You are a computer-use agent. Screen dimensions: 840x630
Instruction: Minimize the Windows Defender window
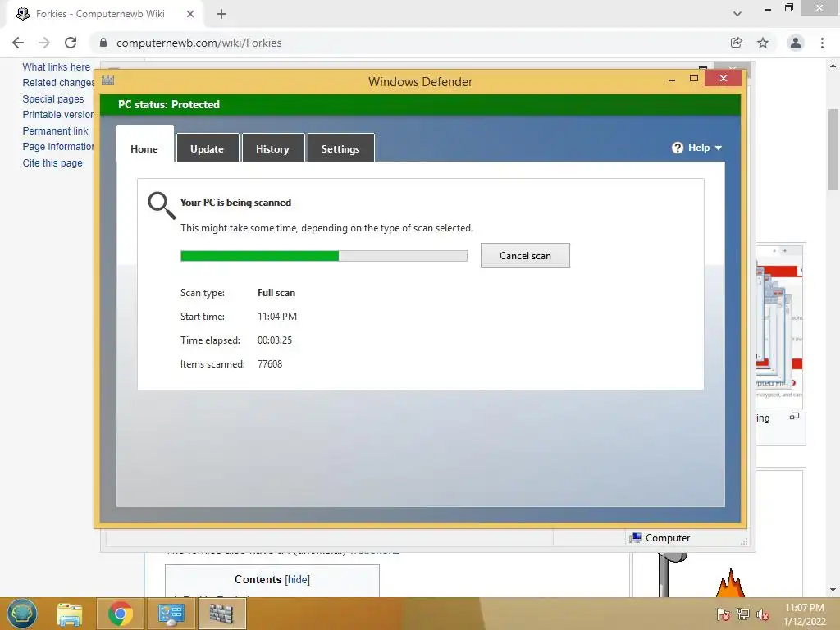coord(671,80)
